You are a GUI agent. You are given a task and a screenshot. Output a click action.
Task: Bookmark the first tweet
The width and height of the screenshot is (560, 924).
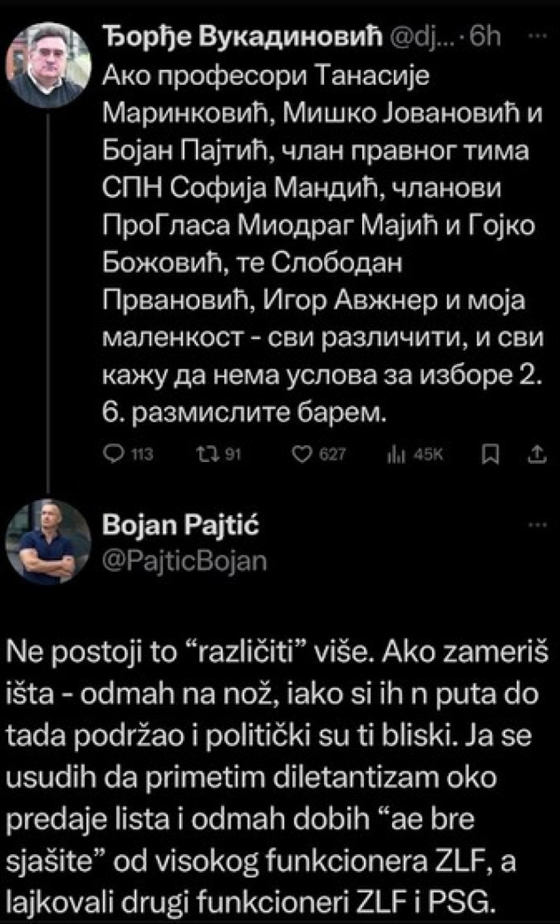490,455
